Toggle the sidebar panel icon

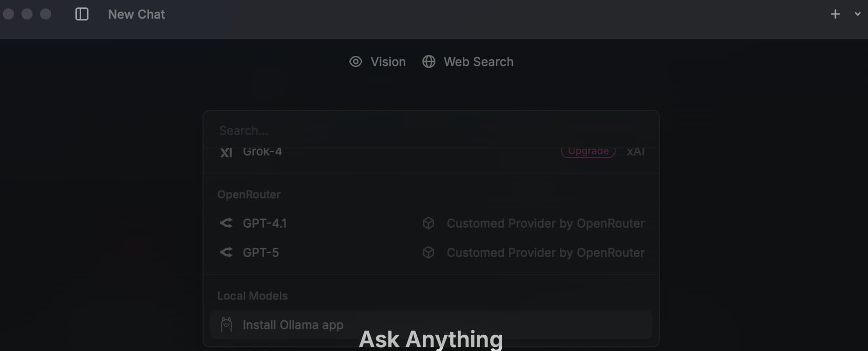tap(82, 14)
